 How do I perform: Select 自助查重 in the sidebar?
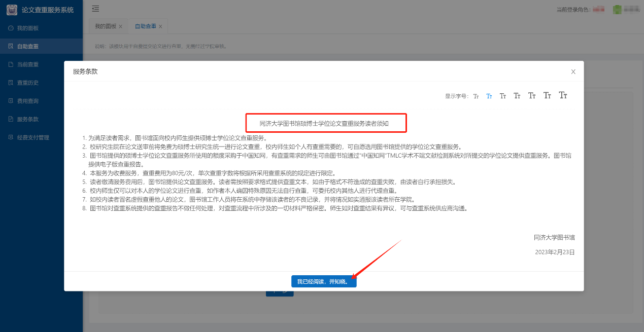[28, 46]
